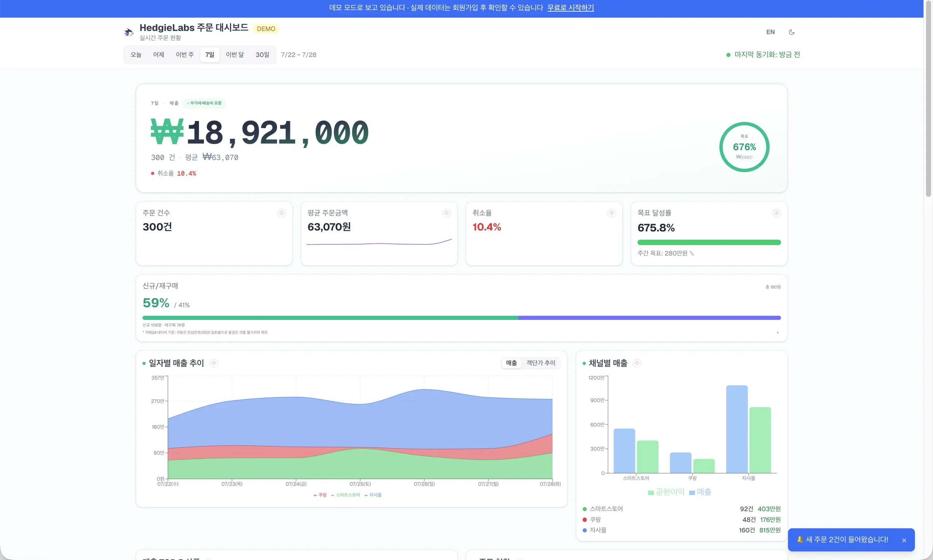Click the 300건 order count value
Screen dimensions: 933x560
157,227
